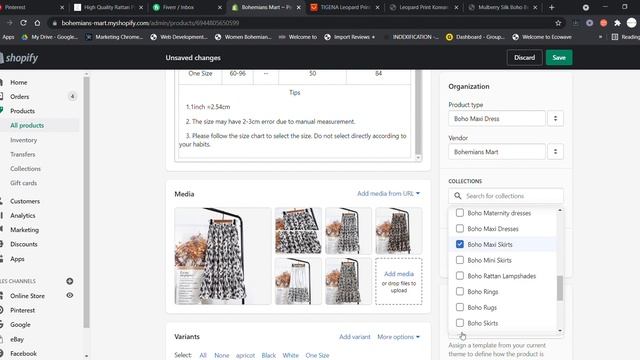Open the Apps bookmarks shortcut
The width and height of the screenshot is (640, 360).
(8, 37)
